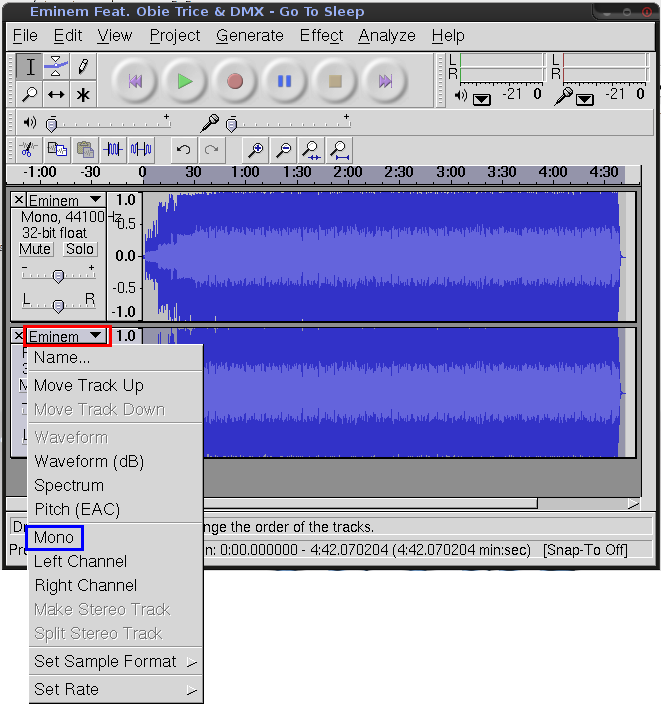Viewport: 661px width, 704px height.
Task: Select the Multi-tool asterisk icon
Action: pyautogui.click(x=83, y=94)
